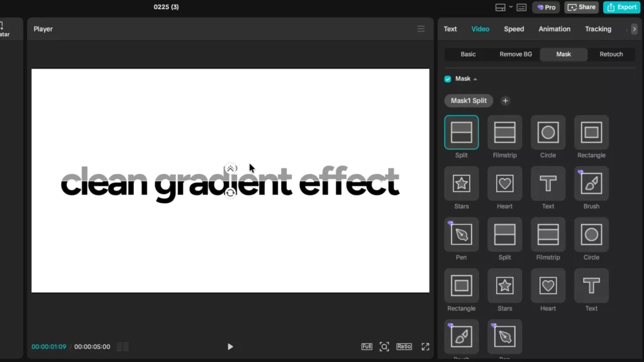Select the Mask1 Split chip
The width and height of the screenshot is (644, 362).
469,101
